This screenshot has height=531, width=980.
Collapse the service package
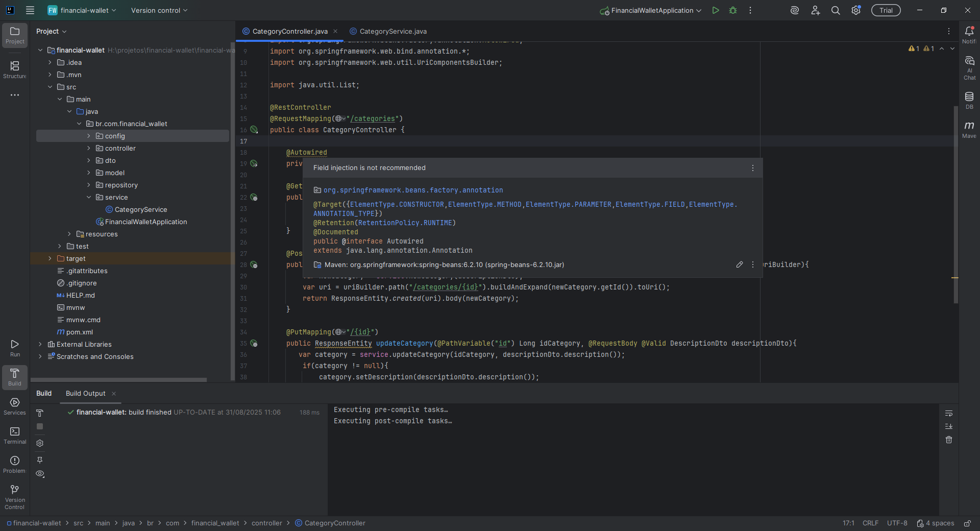coord(89,197)
